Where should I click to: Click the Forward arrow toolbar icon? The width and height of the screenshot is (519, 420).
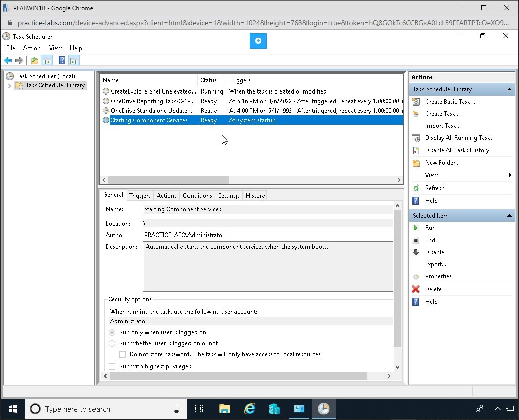19,60
